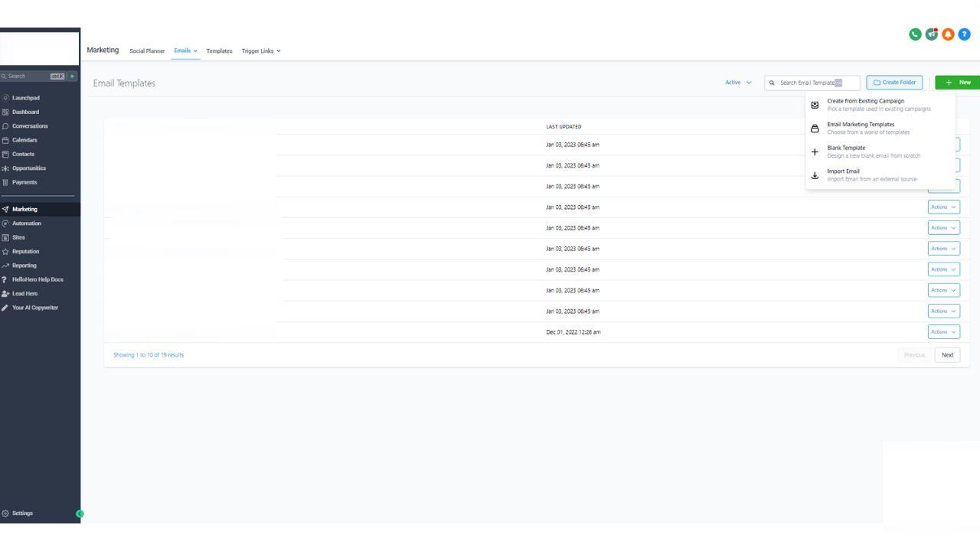980x551 pixels.
Task: Go to the Next results page
Action: coord(947,355)
